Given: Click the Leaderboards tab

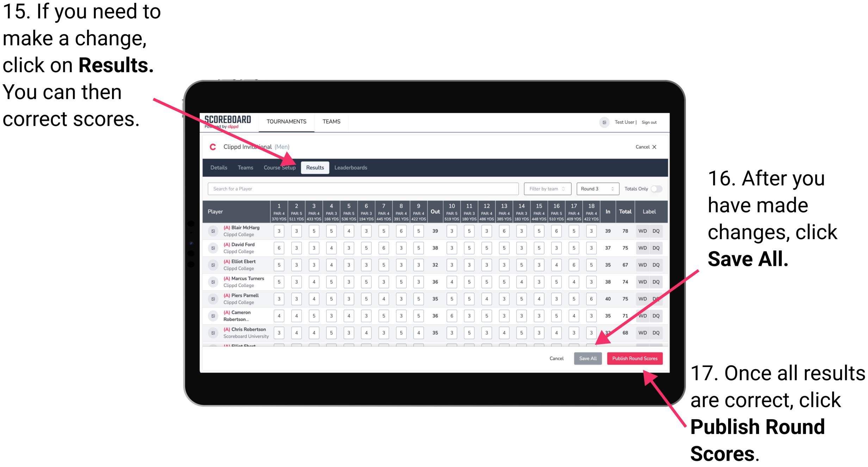Looking at the screenshot, I should (354, 167).
